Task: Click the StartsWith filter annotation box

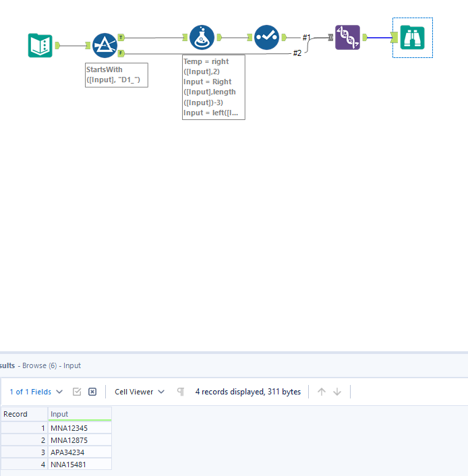Action: point(117,75)
